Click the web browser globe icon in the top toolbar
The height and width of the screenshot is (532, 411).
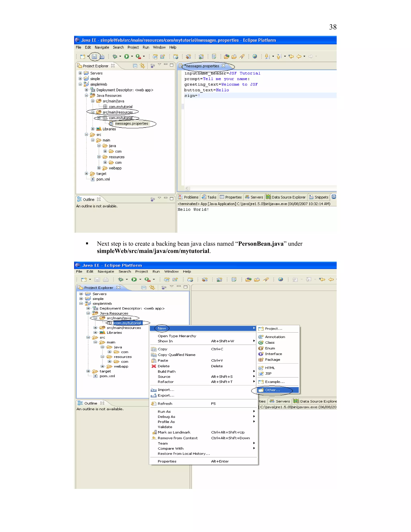(x=255, y=57)
